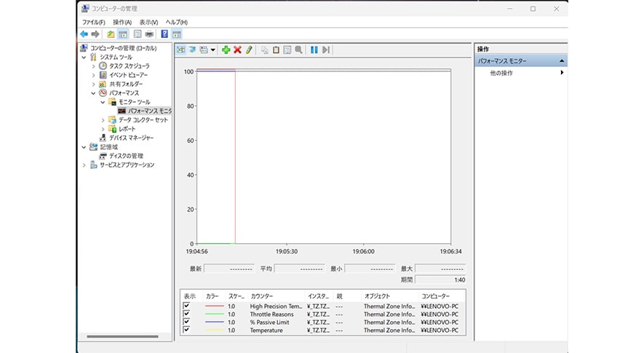Screen dimensions: 644x353
Task: Expand the タスク スケジューラ tree node
Action: pos(94,66)
